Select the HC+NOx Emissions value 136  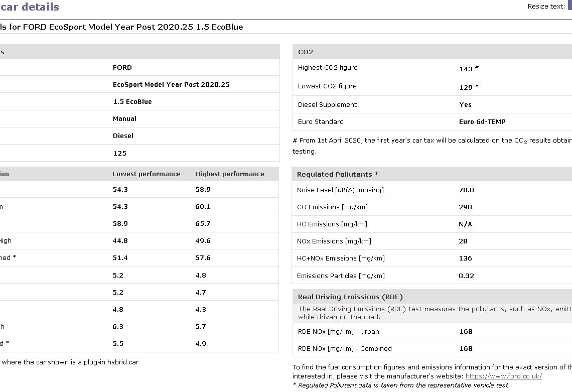point(465,258)
